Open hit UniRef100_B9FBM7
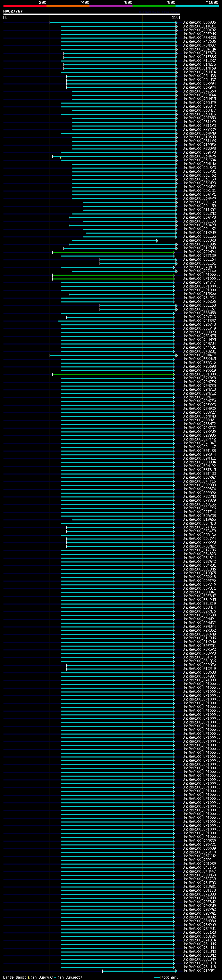Viewport: 222px width, 980px height. coord(199,596)
